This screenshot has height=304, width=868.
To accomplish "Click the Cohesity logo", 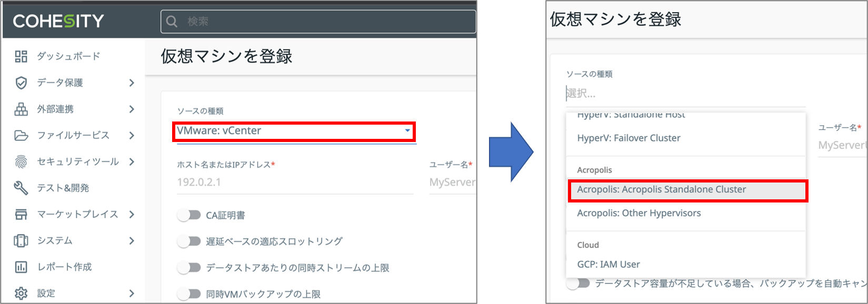I will (58, 21).
